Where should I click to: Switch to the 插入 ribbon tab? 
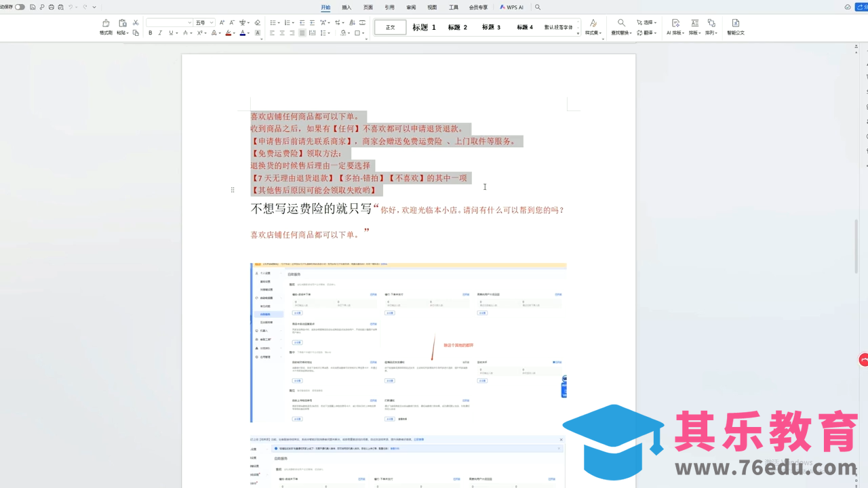(347, 7)
